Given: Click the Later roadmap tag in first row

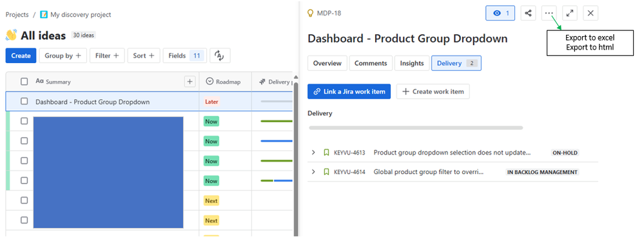Looking at the screenshot, I should click(x=211, y=102).
